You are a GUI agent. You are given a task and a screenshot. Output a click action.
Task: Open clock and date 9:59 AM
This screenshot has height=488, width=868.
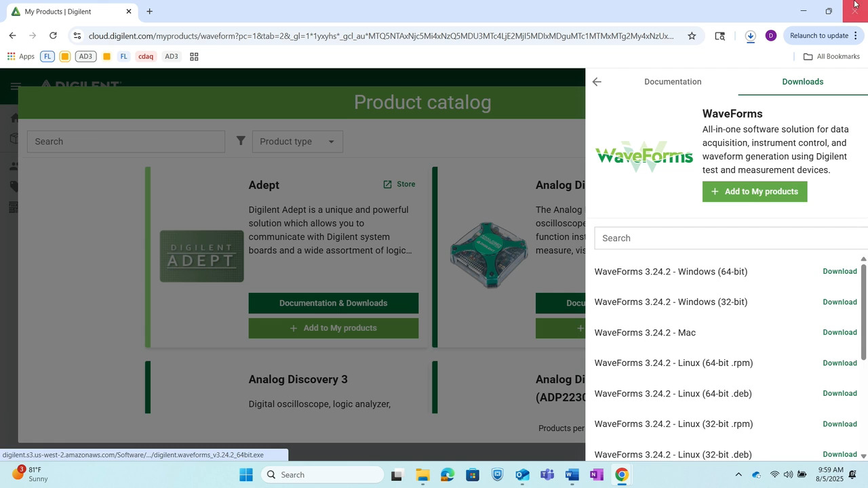831,474
